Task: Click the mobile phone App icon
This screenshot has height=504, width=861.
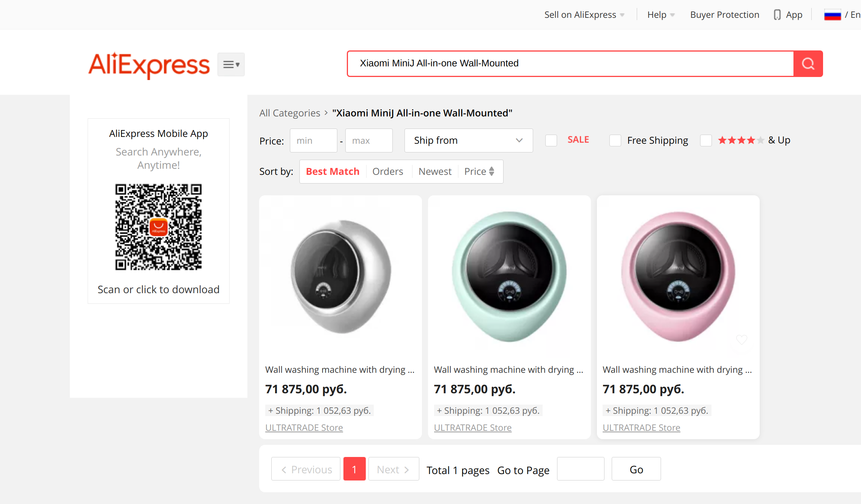Action: coord(777,15)
